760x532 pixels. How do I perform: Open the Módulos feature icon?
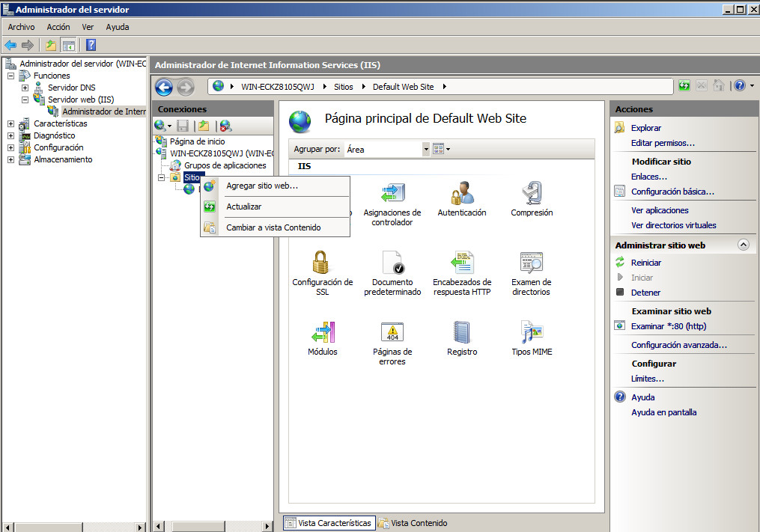click(322, 333)
